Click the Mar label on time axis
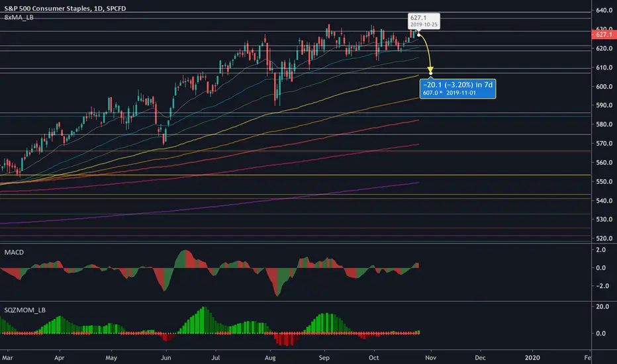The width and height of the screenshot is (617, 364). point(7,357)
